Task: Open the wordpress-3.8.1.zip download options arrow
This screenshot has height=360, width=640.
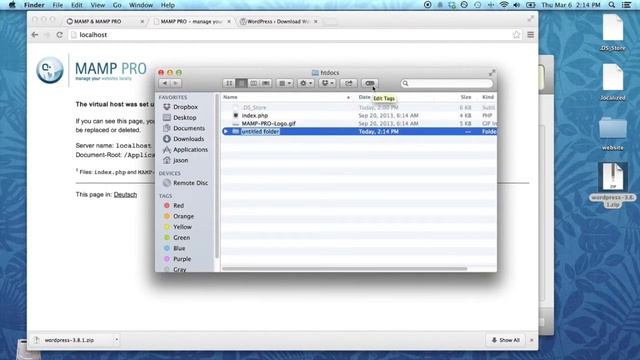Action: [x=116, y=340]
